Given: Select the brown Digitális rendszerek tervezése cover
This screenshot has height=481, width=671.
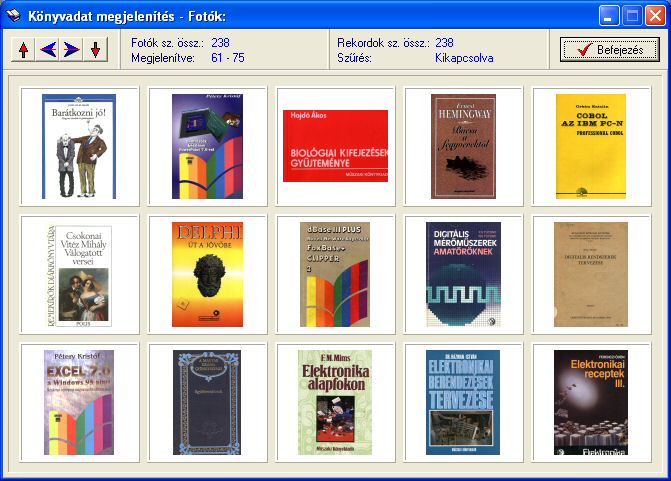Looking at the screenshot, I should 591,274.
